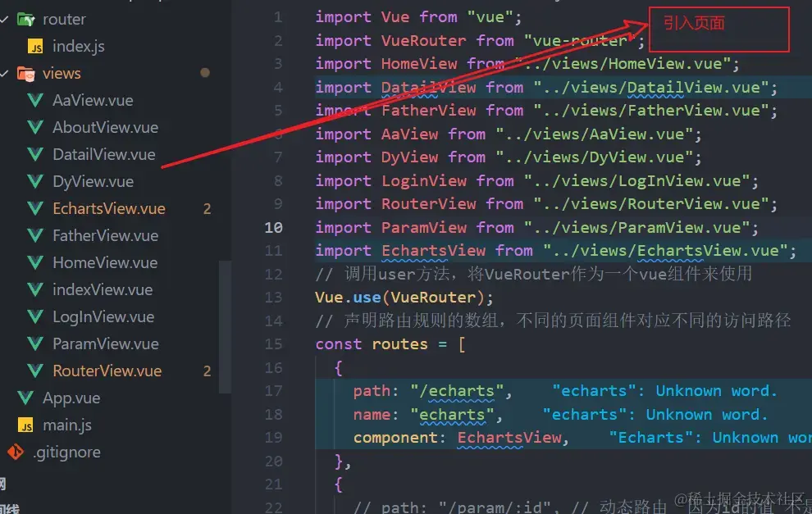Collapse the views folder
812x514 pixels.
5,73
